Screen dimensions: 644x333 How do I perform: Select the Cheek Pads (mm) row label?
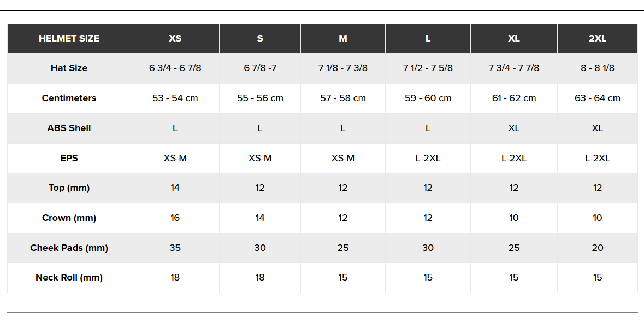click(x=69, y=248)
